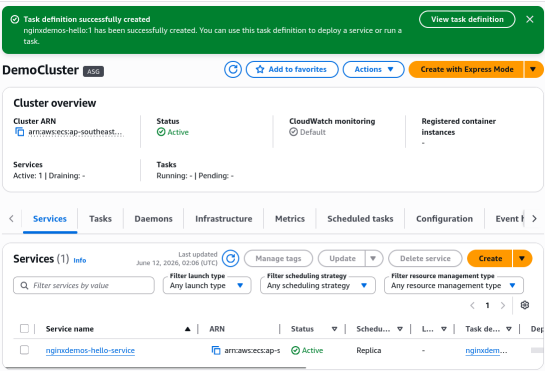Image resolution: width=545 pixels, height=371 pixels.
Task: Open the Metrics tab
Action: [290, 219]
